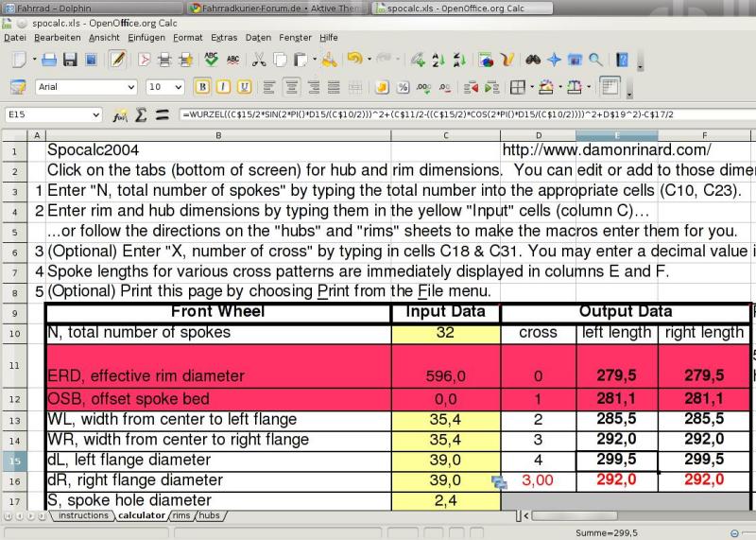Toggle align left
Screen dimensions: 756x540
pyautogui.click(x=269, y=87)
